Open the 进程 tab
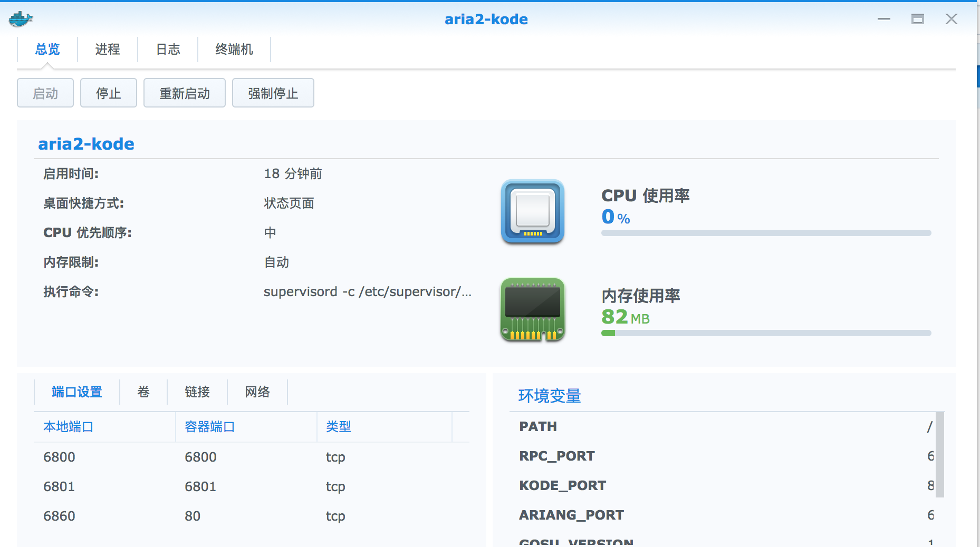This screenshot has height=547, width=980. (108, 50)
